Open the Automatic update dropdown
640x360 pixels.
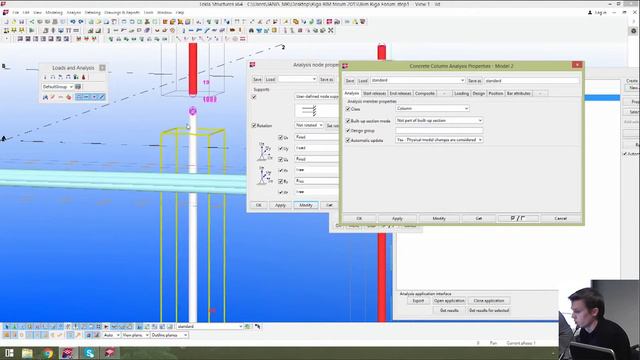[x=439, y=140]
